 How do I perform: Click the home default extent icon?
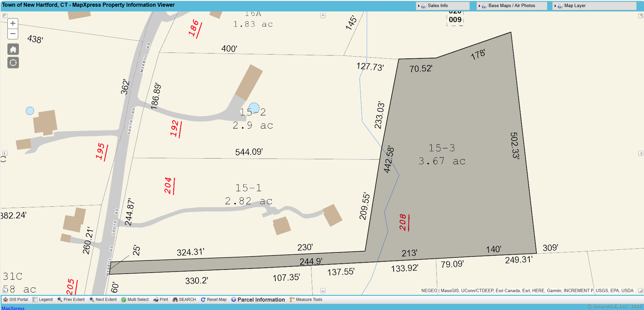click(x=13, y=49)
